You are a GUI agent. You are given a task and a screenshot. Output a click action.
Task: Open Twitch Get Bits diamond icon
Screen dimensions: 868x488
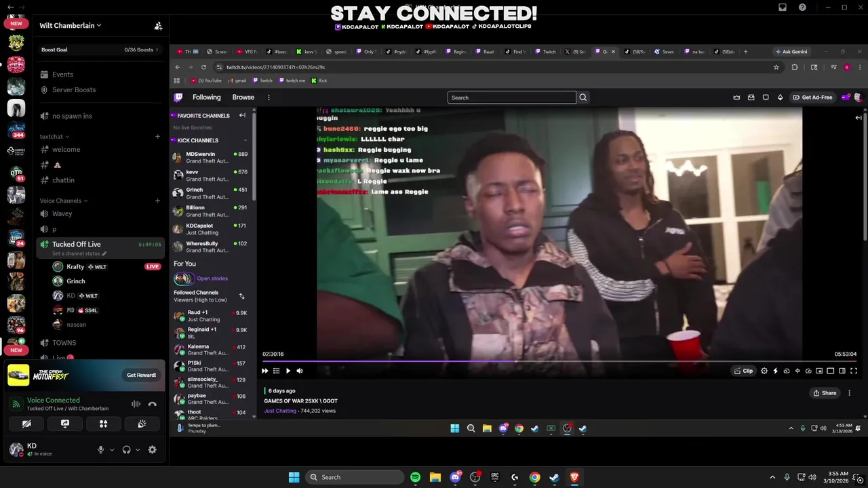coord(780,98)
